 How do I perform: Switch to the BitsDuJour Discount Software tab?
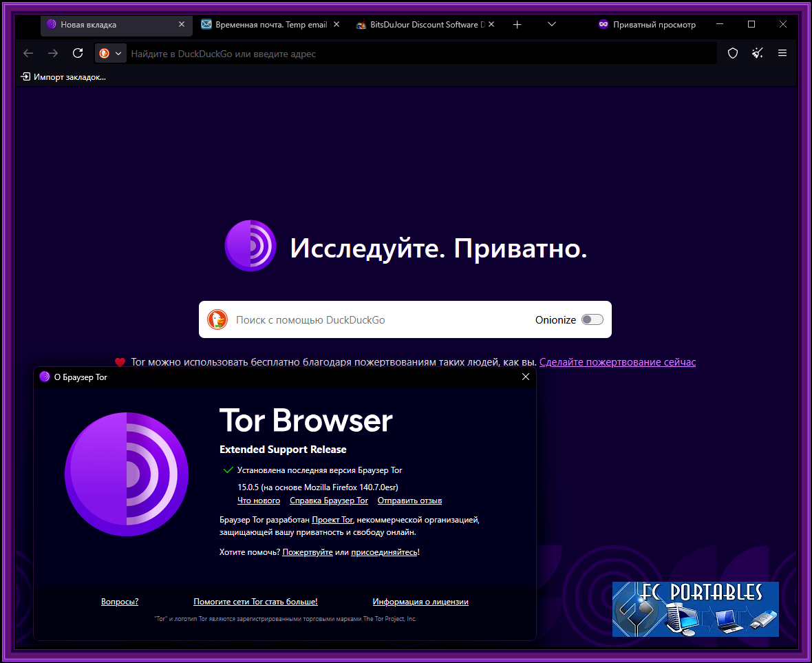tap(426, 25)
